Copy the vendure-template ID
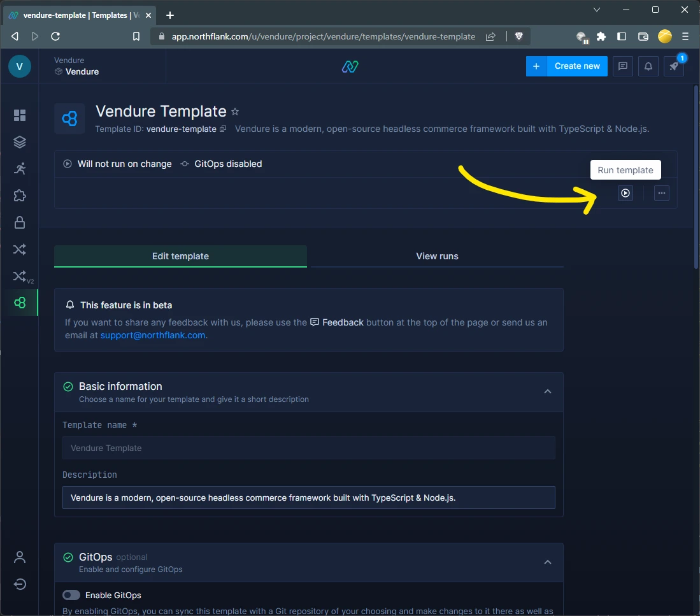This screenshot has height=616, width=700. coord(223,129)
